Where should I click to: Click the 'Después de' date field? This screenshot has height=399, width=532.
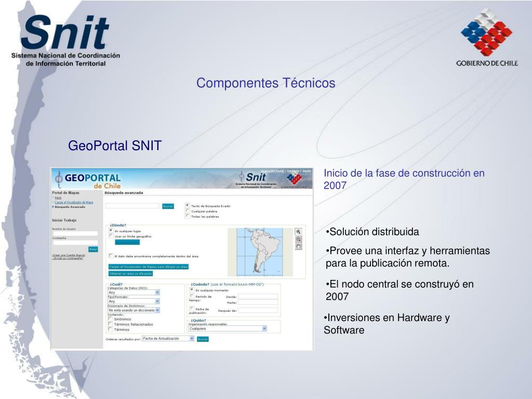coord(258,310)
